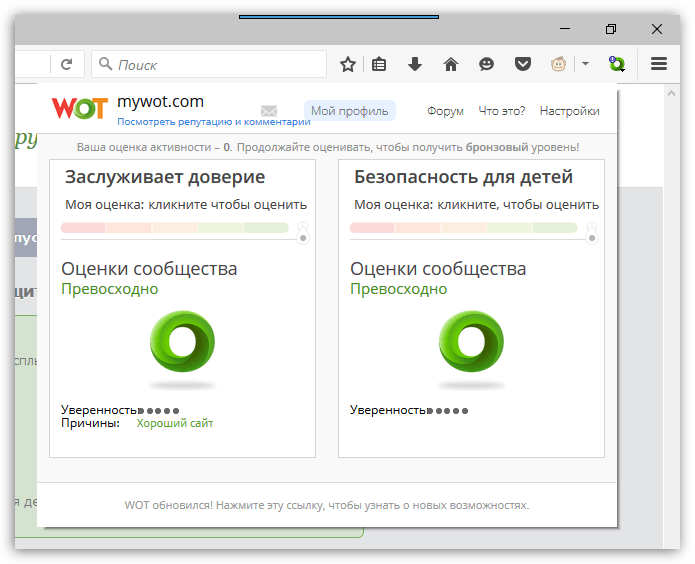Click the envelope messages icon
The image size is (695, 564).
(x=269, y=110)
